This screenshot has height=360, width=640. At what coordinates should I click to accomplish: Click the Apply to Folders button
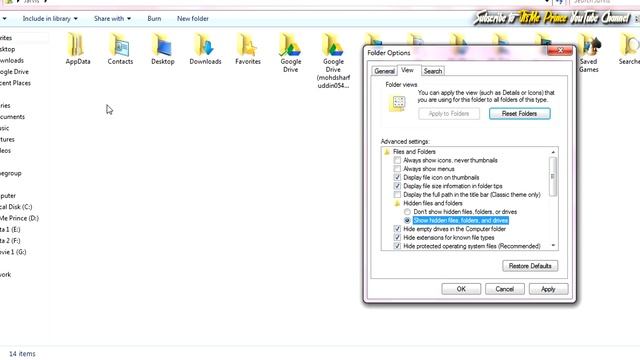pos(449,113)
